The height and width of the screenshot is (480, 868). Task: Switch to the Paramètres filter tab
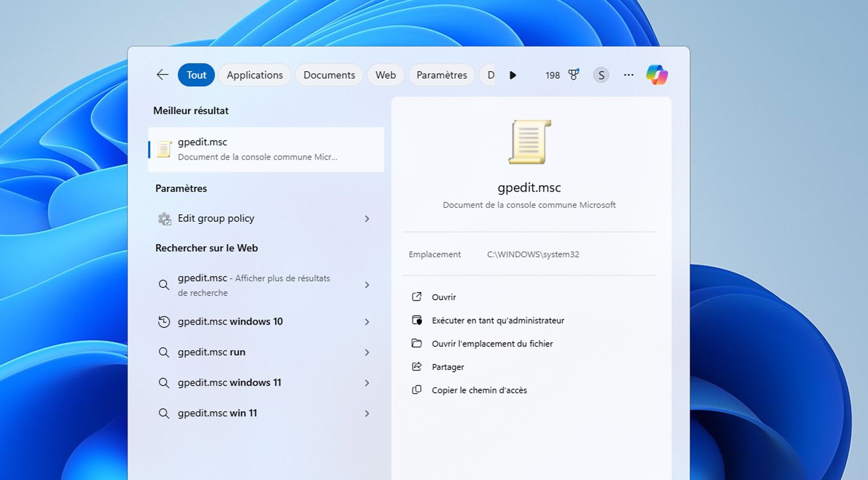pos(442,75)
